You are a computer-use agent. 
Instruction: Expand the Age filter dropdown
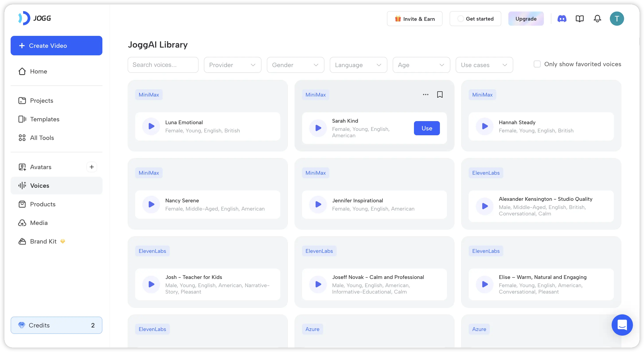pyautogui.click(x=421, y=65)
